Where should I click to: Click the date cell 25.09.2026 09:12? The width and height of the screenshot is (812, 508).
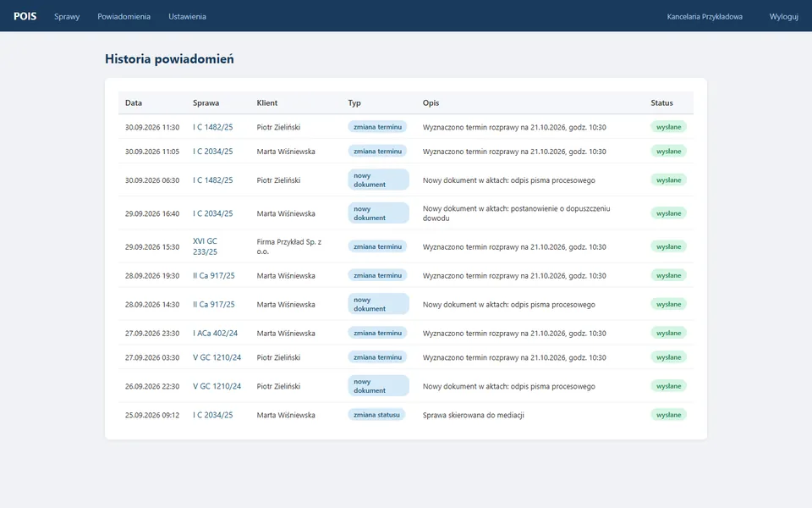[152, 415]
